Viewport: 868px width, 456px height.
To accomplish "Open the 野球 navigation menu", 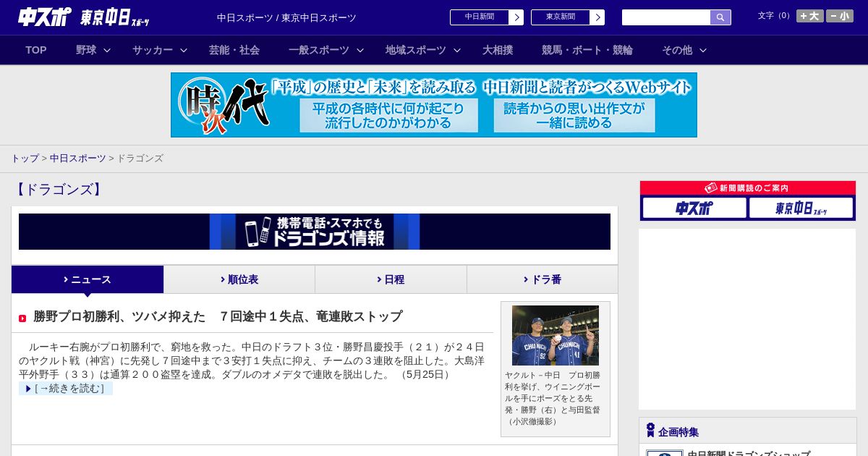I will (x=86, y=50).
